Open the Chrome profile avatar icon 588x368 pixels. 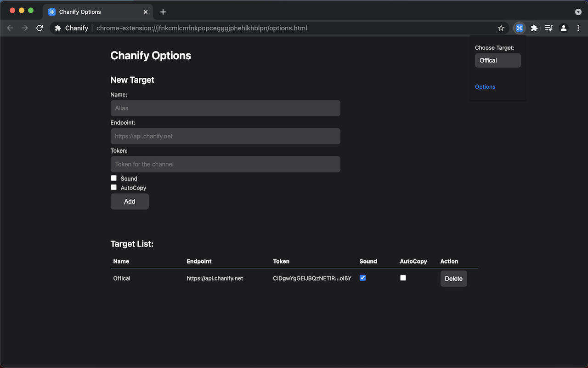point(563,28)
